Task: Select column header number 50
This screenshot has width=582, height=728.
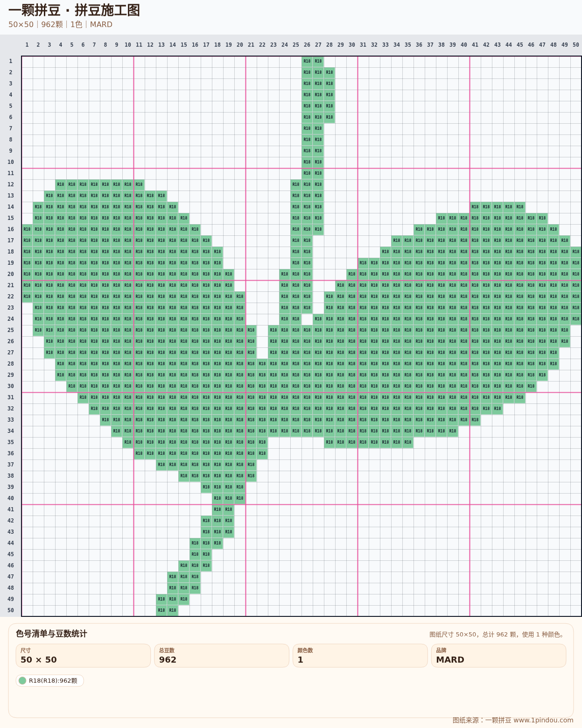Action: click(576, 45)
